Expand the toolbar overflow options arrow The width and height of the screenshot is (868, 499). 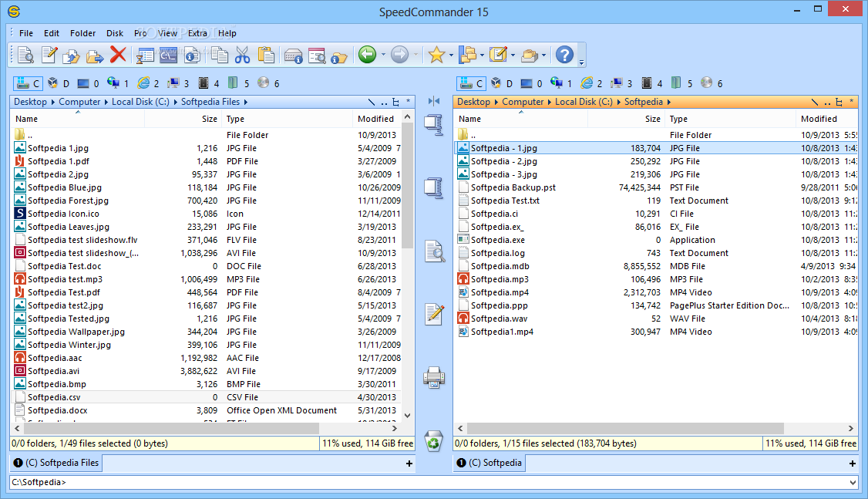(581, 62)
